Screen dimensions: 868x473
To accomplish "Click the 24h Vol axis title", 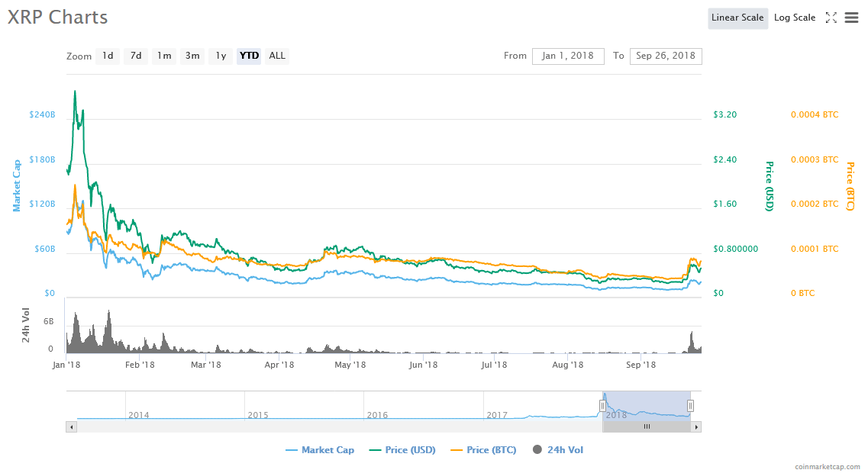I will click(x=25, y=325).
